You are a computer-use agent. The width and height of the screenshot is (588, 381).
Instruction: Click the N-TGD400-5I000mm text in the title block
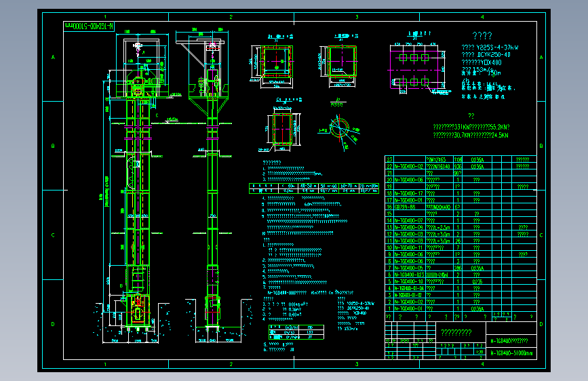click(511, 353)
